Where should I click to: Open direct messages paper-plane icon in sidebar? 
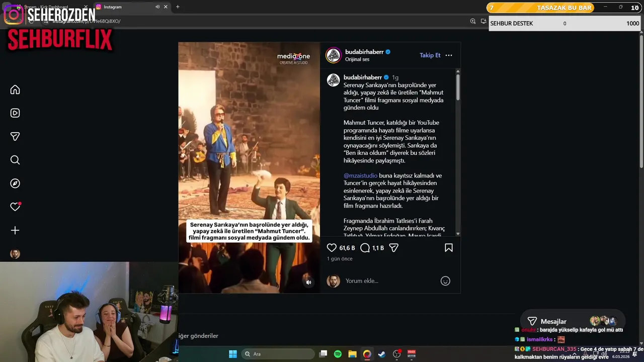[15, 136]
